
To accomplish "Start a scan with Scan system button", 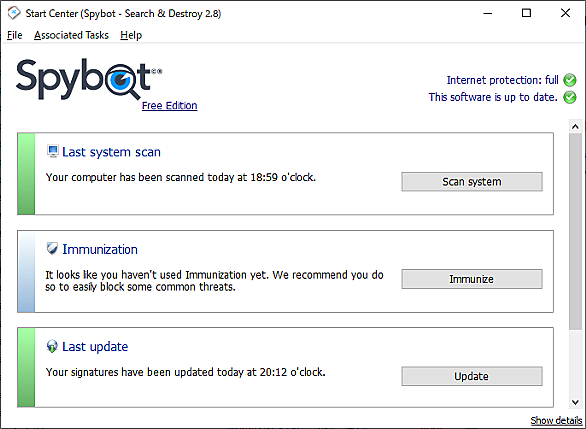I will coord(472,182).
